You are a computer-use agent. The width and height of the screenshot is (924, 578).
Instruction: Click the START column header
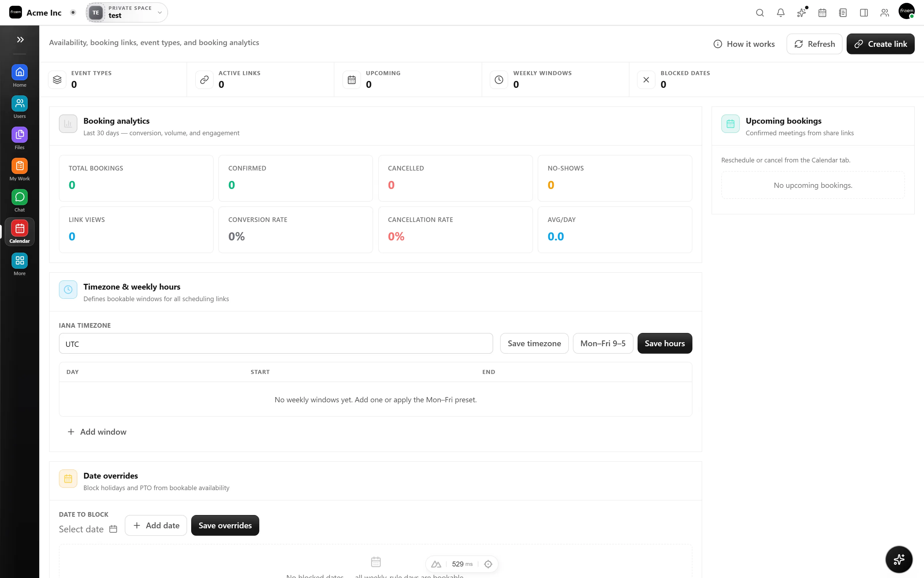tap(260, 372)
